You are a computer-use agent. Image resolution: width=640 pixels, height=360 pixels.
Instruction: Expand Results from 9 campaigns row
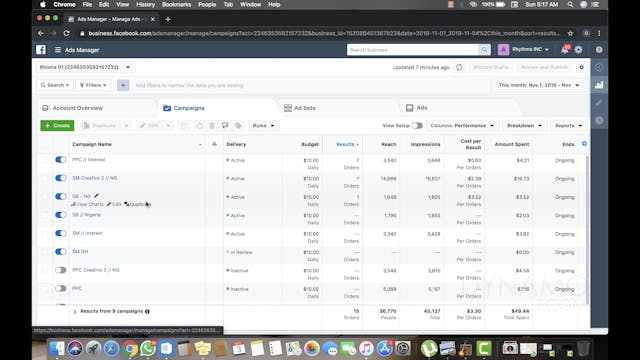point(75,311)
